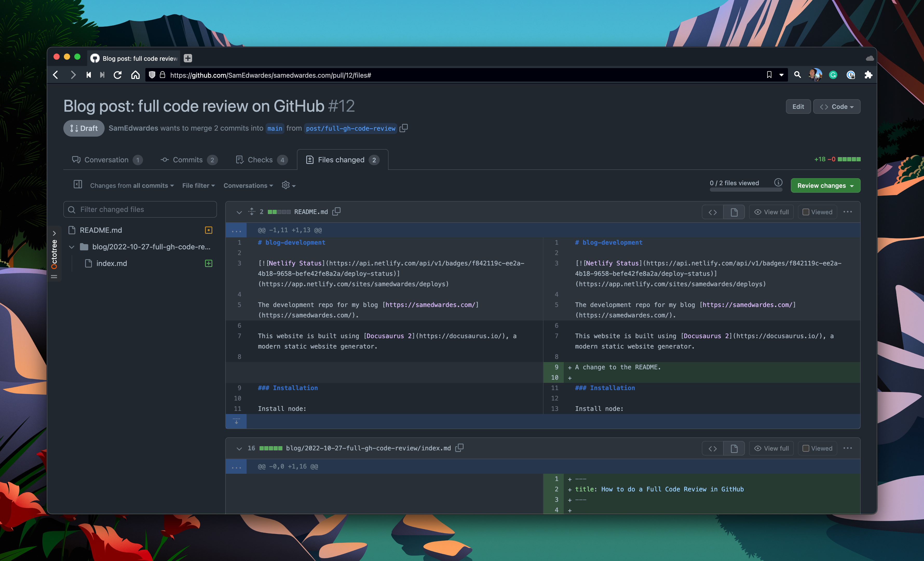The width and height of the screenshot is (924, 561).
Task: Open the main branch link
Action: pos(275,128)
